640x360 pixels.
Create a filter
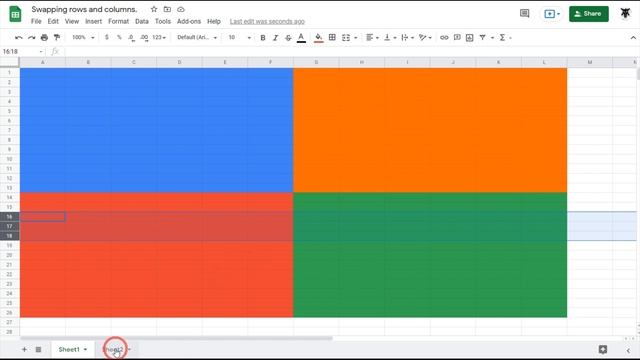pyautogui.click(x=482, y=38)
